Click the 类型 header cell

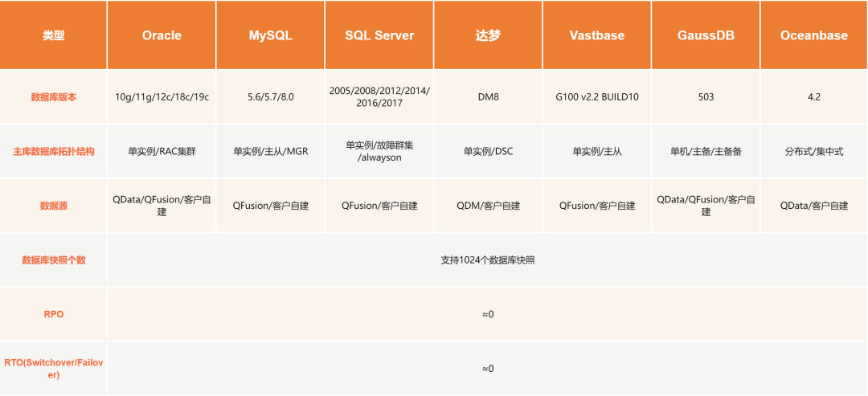(53, 35)
